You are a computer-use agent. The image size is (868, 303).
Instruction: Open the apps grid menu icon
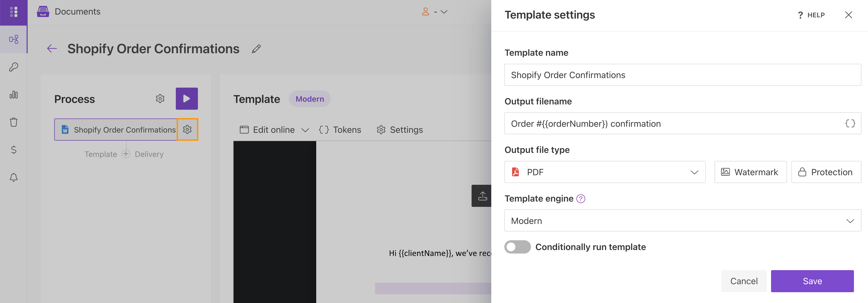coord(14,12)
